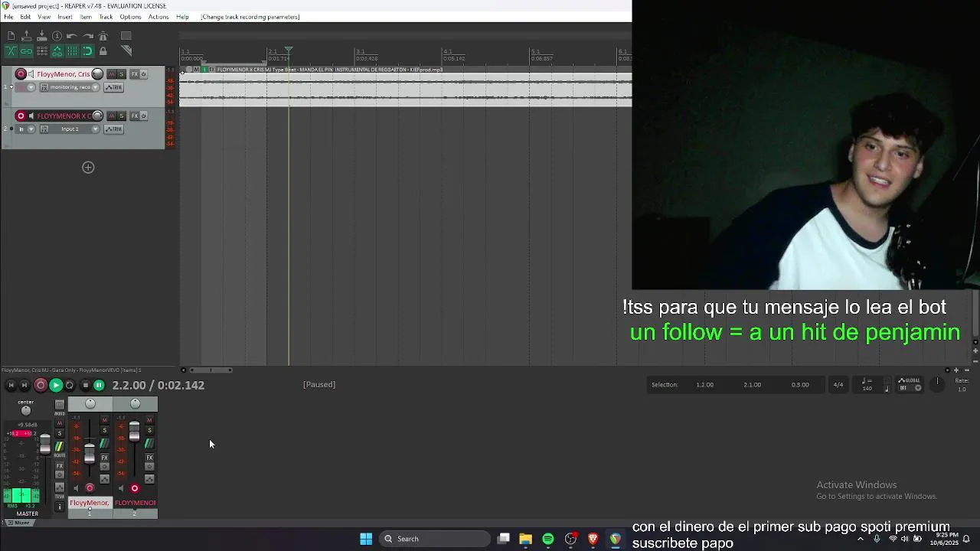
Task: Click mixer volume fader of FloyyMenor channel
Action: (x=90, y=453)
